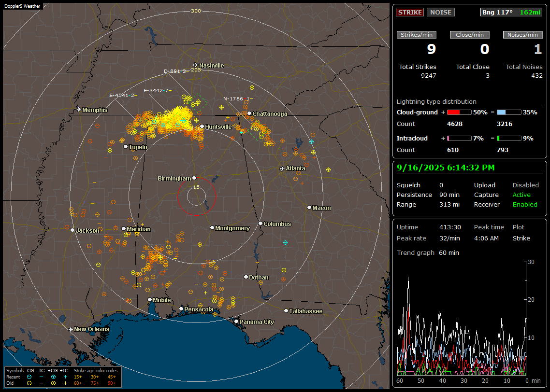Click the Close/min label button
This screenshot has height=392, width=550.
pyautogui.click(x=470, y=35)
